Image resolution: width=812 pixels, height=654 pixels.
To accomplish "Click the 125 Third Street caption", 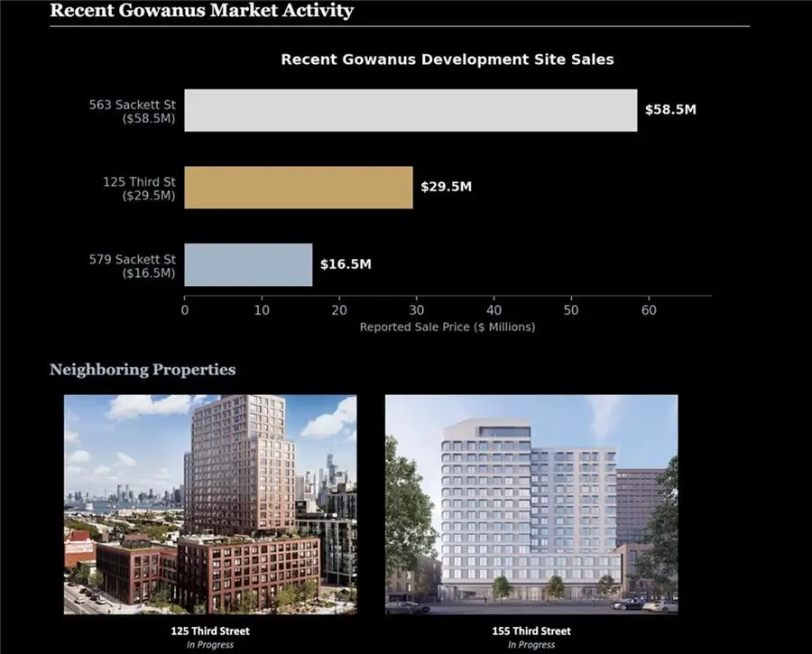I will coord(210,631).
